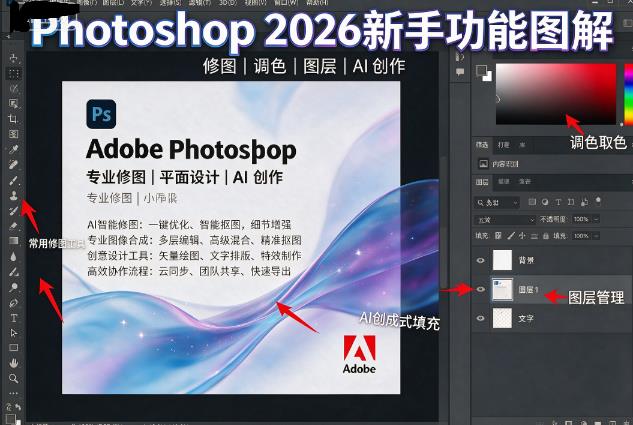Select the Crop tool
This screenshot has height=425, width=633.
click(x=14, y=119)
